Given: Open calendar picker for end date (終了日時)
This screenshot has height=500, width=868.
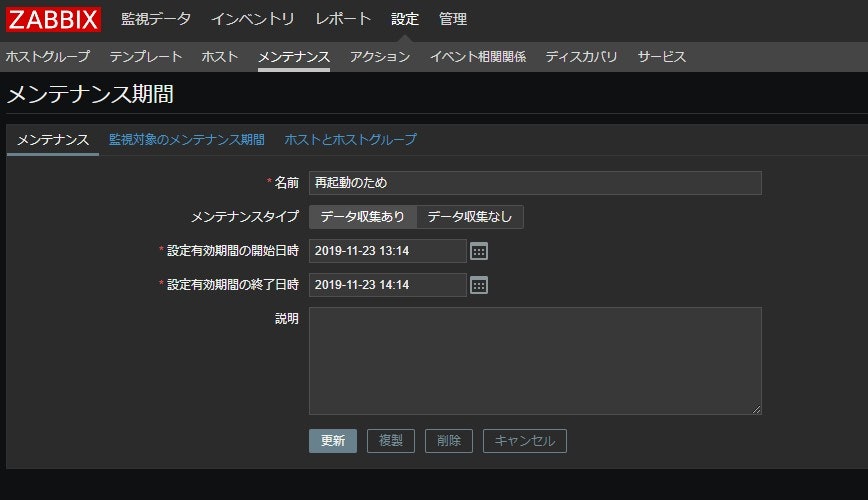Looking at the screenshot, I should pyautogui.click(x=479, y=285).
